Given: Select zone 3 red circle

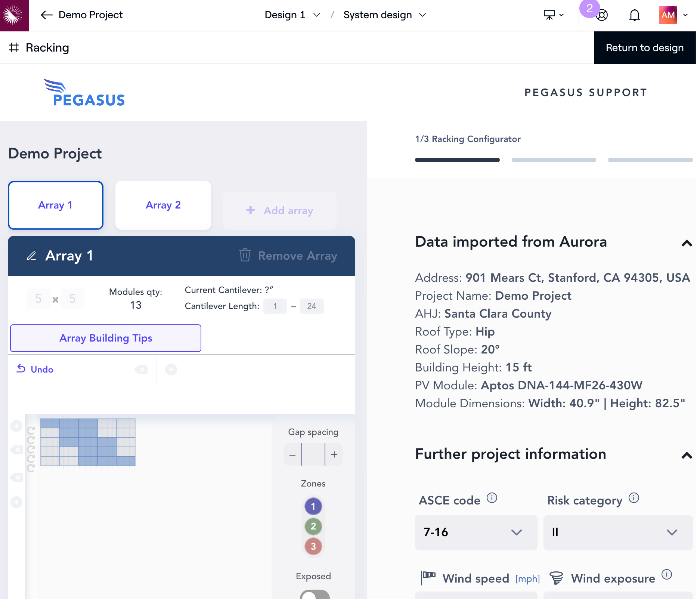Looking at the screenshot, I should tap(313, 546).
